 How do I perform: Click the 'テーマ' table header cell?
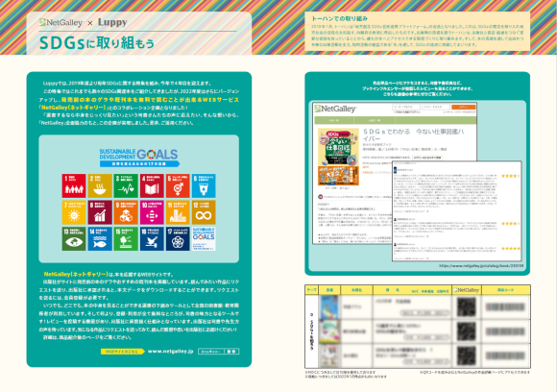311,290
